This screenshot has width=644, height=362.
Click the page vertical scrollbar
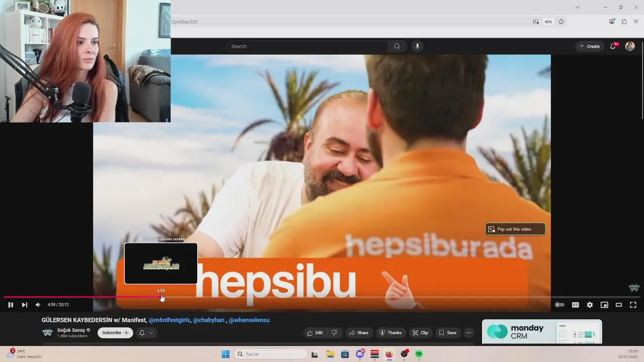click(x=641, y=79)
